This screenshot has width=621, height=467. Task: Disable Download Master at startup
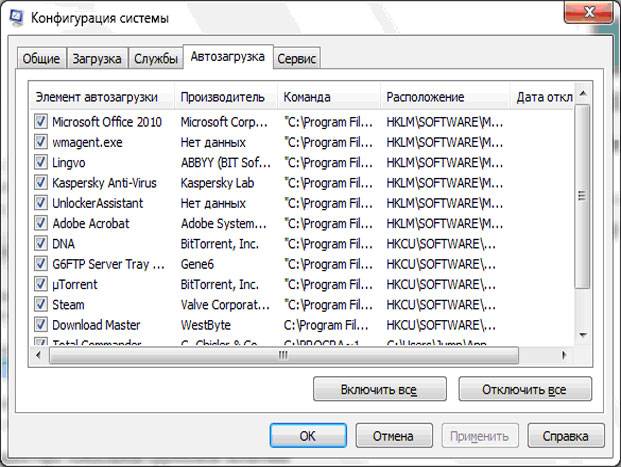[x=41, y=325]
